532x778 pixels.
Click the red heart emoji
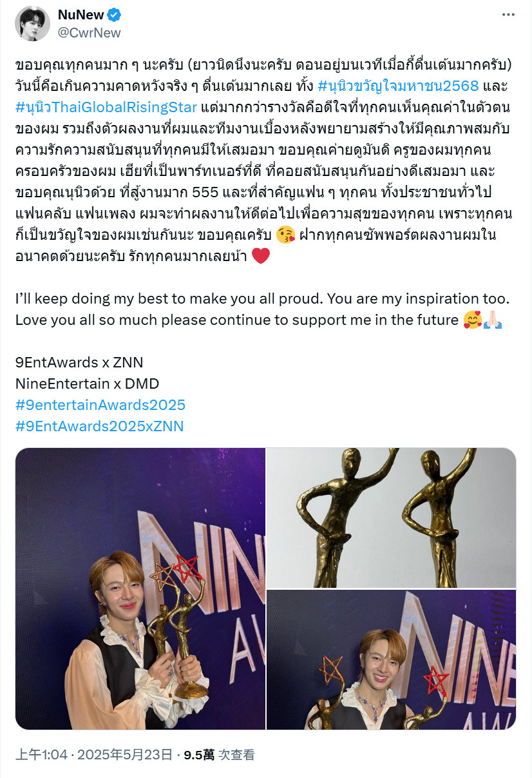click(260, 256)
